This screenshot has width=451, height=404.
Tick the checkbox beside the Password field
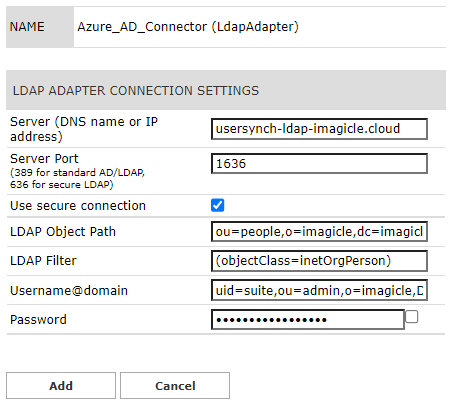coord(412,317)
